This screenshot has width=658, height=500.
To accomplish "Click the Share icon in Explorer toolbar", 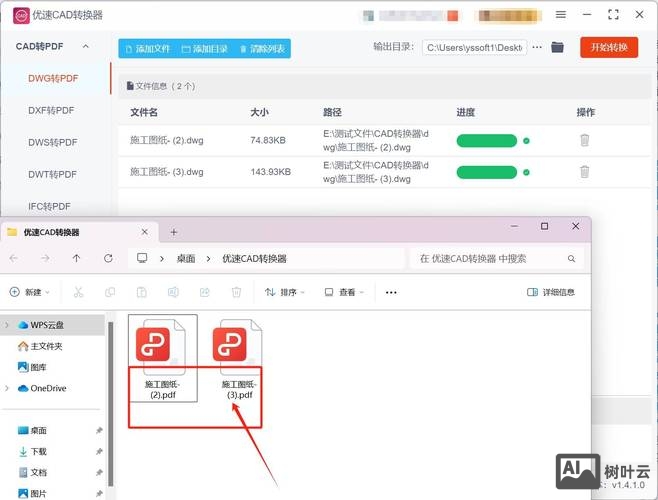I will click(205, 292).
